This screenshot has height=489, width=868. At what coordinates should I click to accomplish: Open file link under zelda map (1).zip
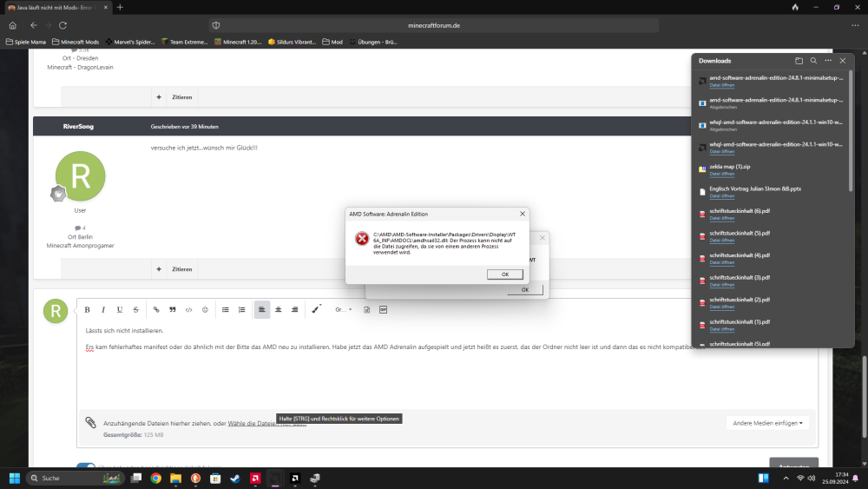point(722,174)
